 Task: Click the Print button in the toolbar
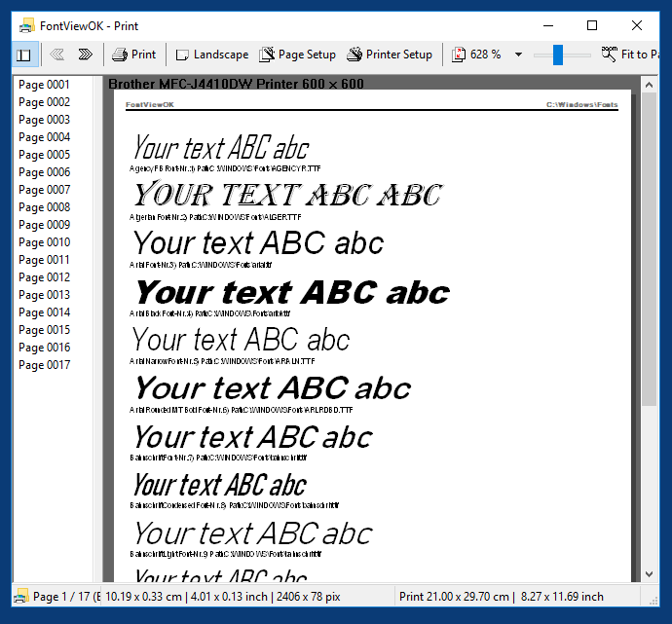(x=133, y=55)
